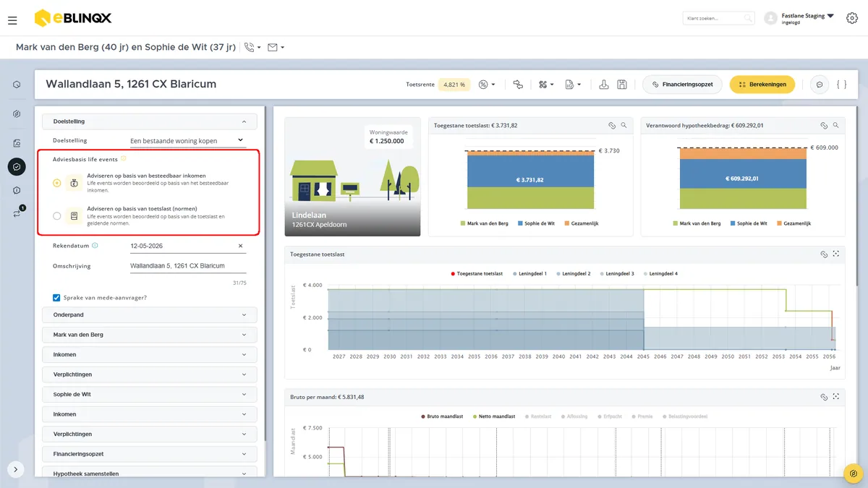868x488 pixels.
Task: Expand the Financieringsopzet accordion section
Action: click(150, 454)
